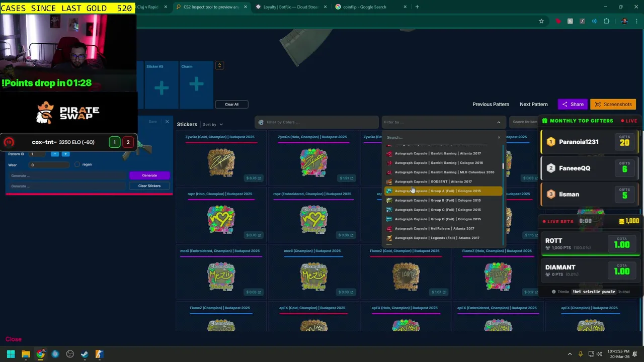Open the browser Extensions puzzle icon
The width and height of the screenshot is (644, 362).
coord(606,21)
